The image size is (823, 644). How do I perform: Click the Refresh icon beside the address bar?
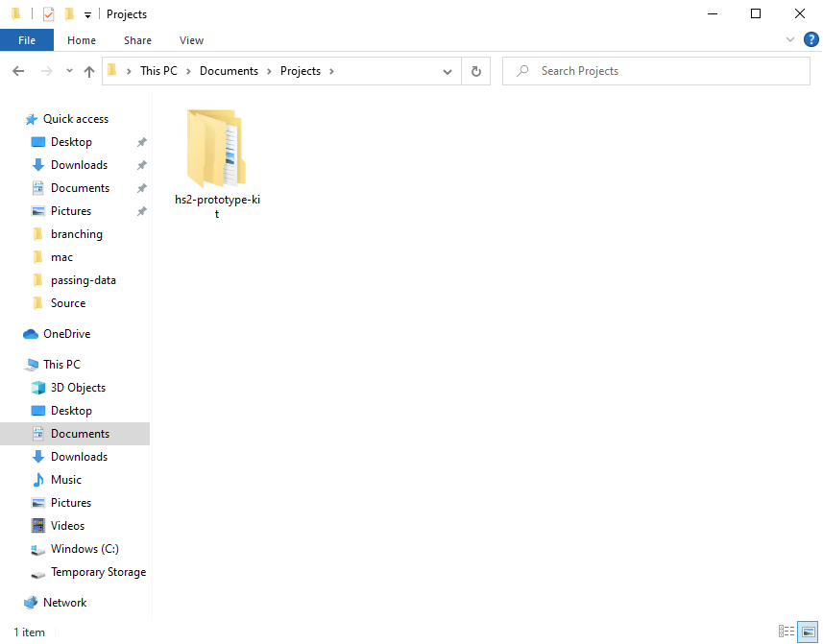[476, 70]
